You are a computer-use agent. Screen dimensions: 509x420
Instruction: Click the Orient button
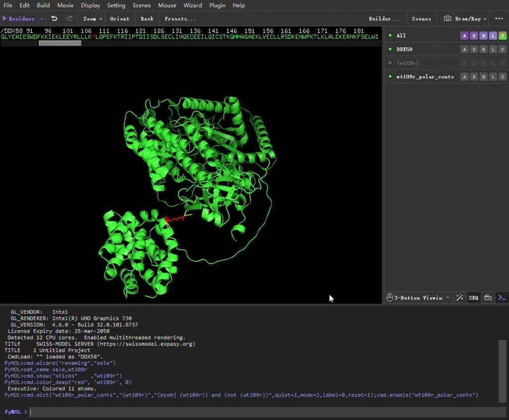120,19
